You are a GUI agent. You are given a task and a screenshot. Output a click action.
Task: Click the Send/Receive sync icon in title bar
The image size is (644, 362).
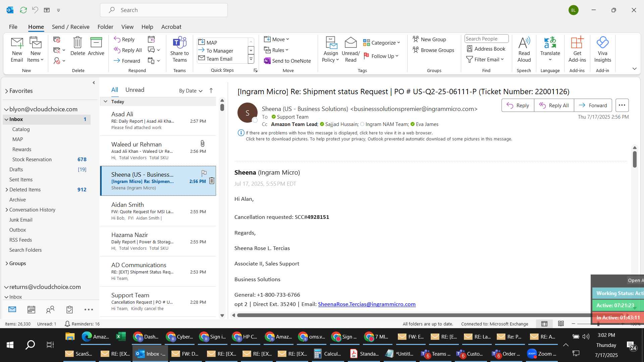click(23, 10)
